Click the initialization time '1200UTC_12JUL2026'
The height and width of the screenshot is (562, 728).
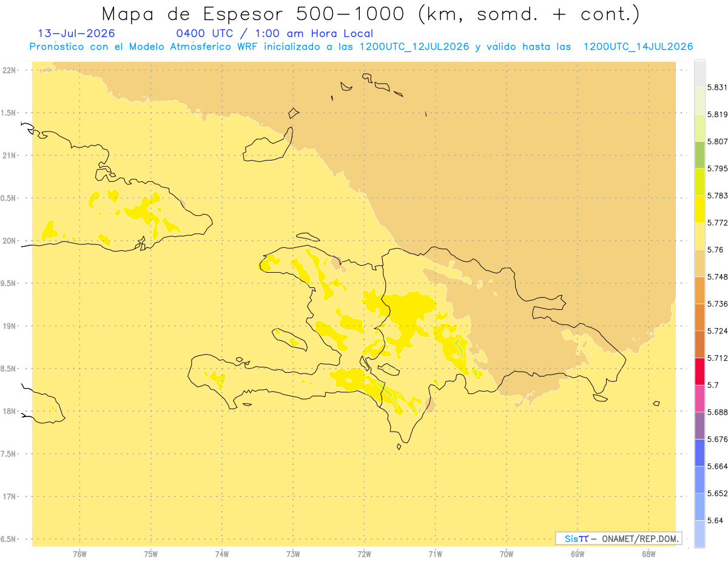(414, 47)
